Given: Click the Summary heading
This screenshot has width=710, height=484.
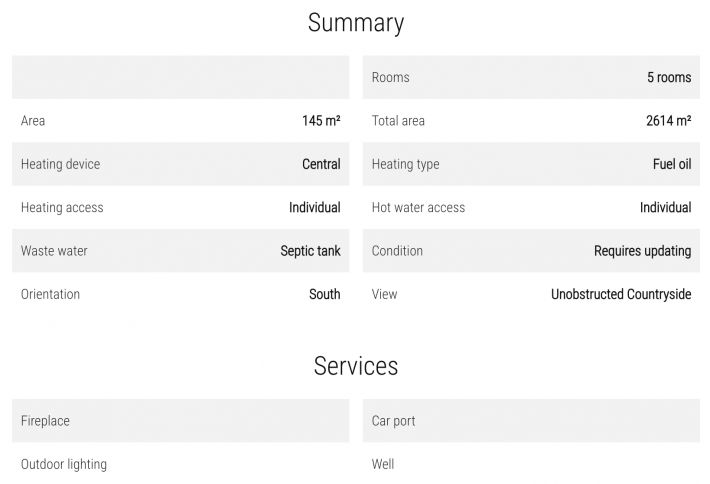Looking at the screenshot, I should point(356,23).
